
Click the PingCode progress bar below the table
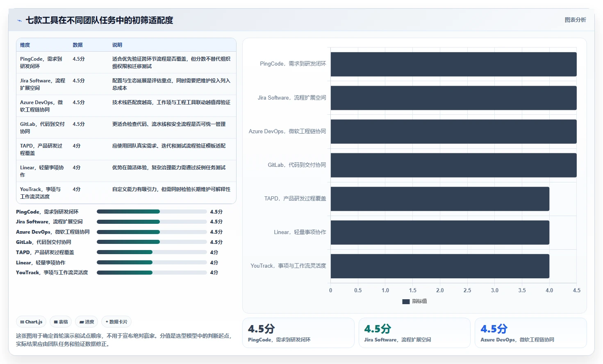(x=152, y=212)
